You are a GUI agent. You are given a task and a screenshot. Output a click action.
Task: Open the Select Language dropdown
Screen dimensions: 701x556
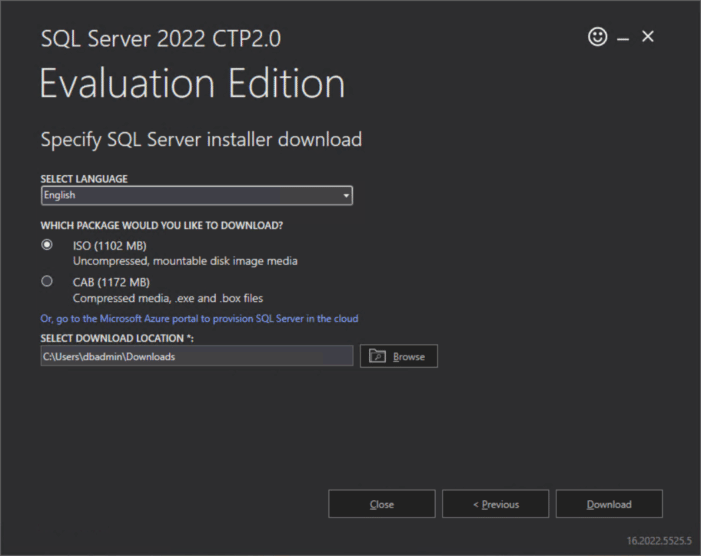[197, 195]
